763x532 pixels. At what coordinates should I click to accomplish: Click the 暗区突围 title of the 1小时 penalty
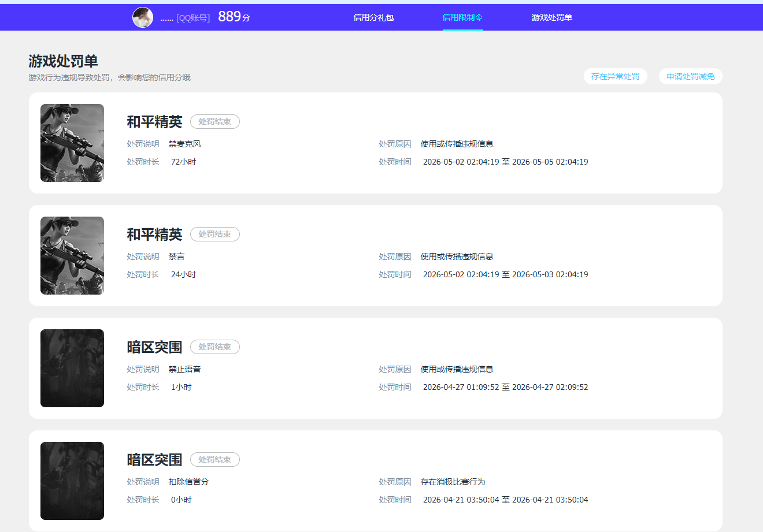click(154, 347)
